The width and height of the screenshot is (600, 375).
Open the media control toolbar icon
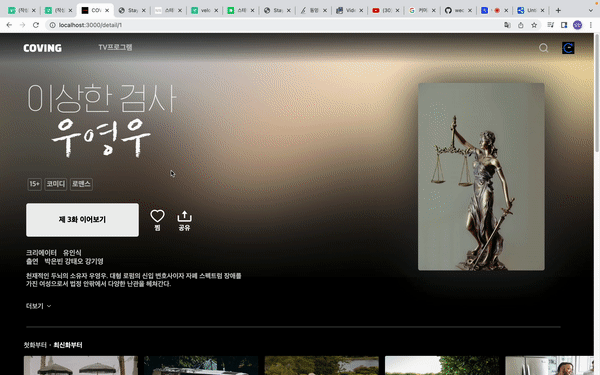pos(551,25)
